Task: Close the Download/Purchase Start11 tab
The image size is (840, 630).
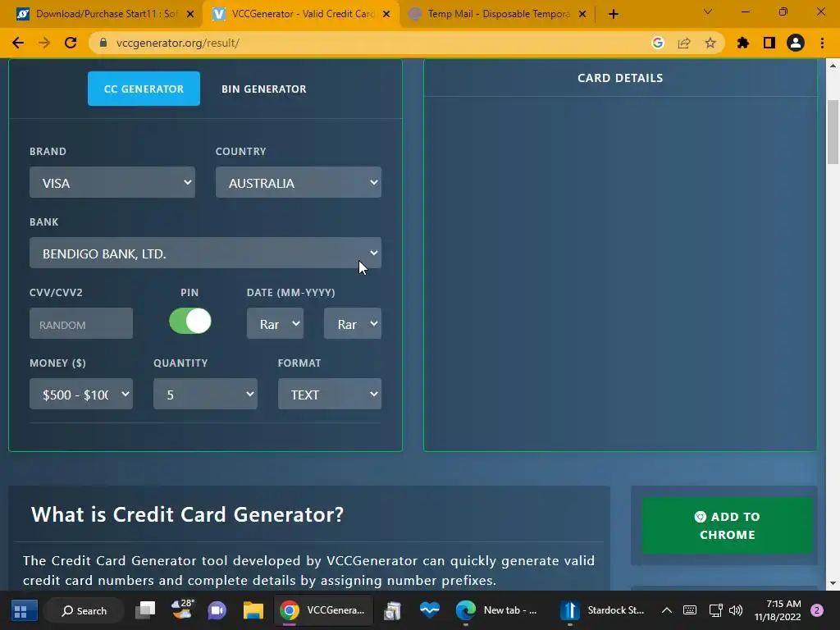Action: point(190,14)
